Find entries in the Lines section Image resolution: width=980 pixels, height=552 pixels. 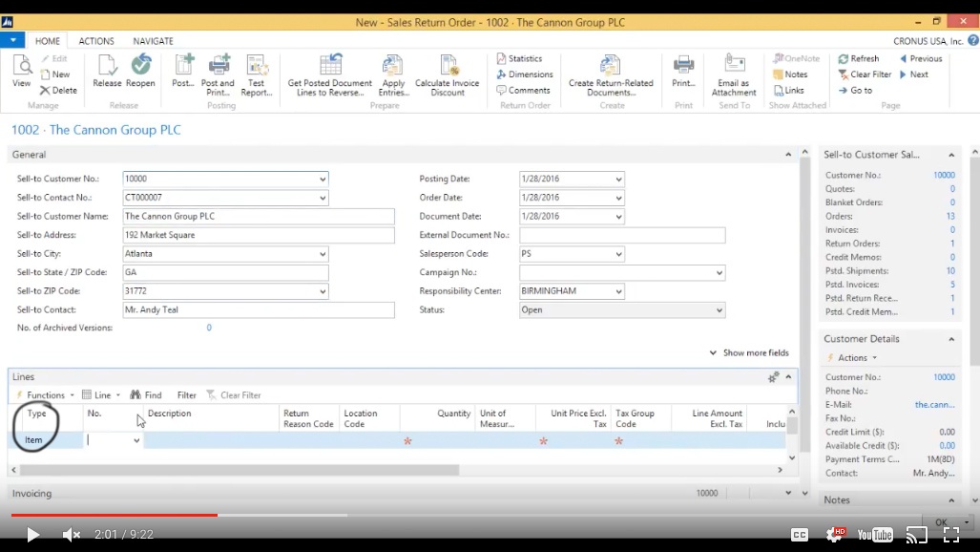(146, 395)
